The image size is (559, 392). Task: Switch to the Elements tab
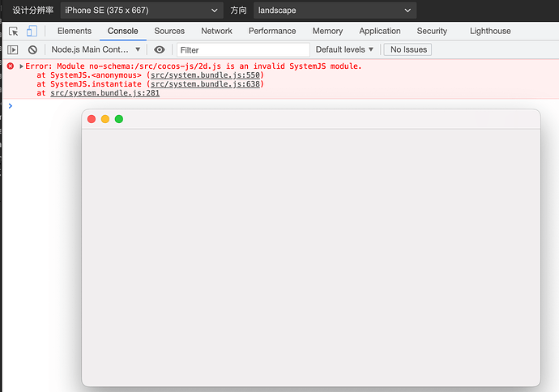75,31
